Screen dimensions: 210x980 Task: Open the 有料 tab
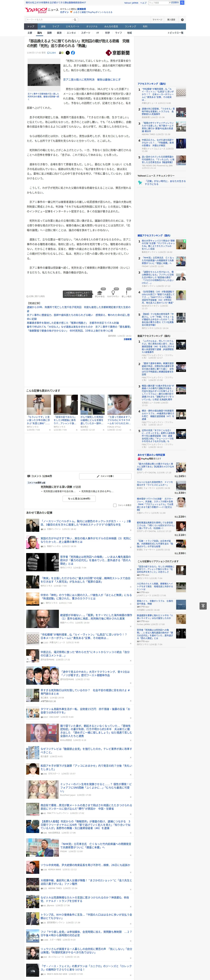tap(145, 27)
